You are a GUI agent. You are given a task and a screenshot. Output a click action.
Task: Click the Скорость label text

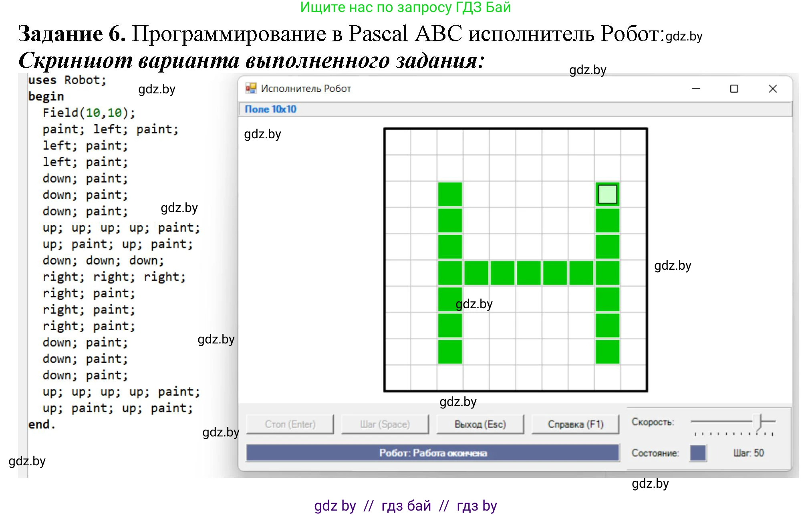pyautogui.click(x=653, y=422)
